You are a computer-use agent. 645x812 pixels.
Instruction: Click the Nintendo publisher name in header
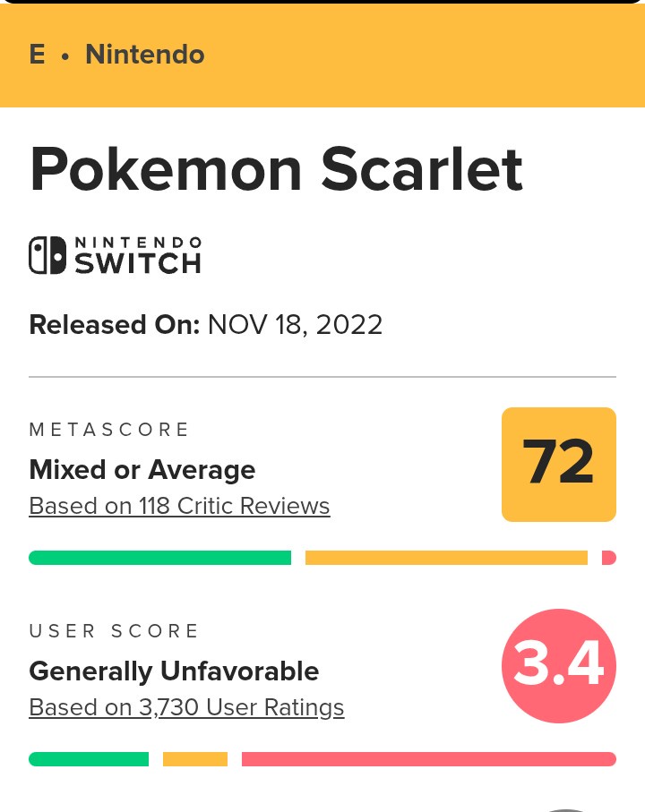click(144, 55)
